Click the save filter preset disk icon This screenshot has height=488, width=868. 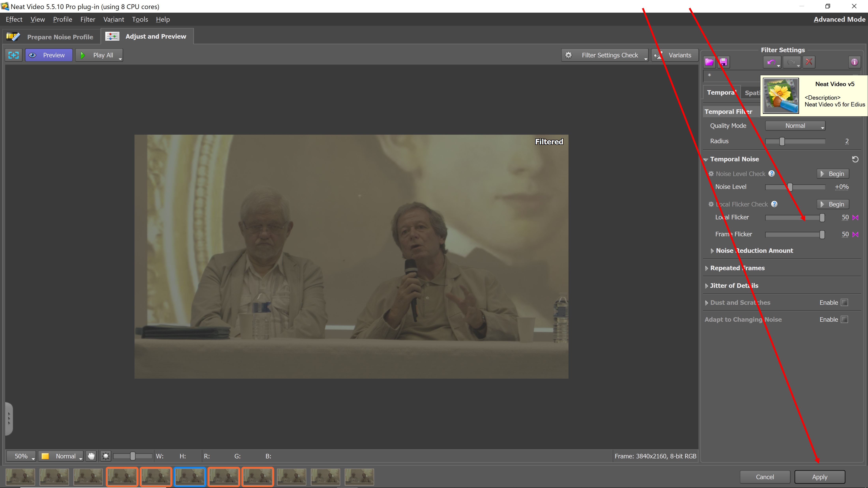pyautogui.click(x=723, y=62)
